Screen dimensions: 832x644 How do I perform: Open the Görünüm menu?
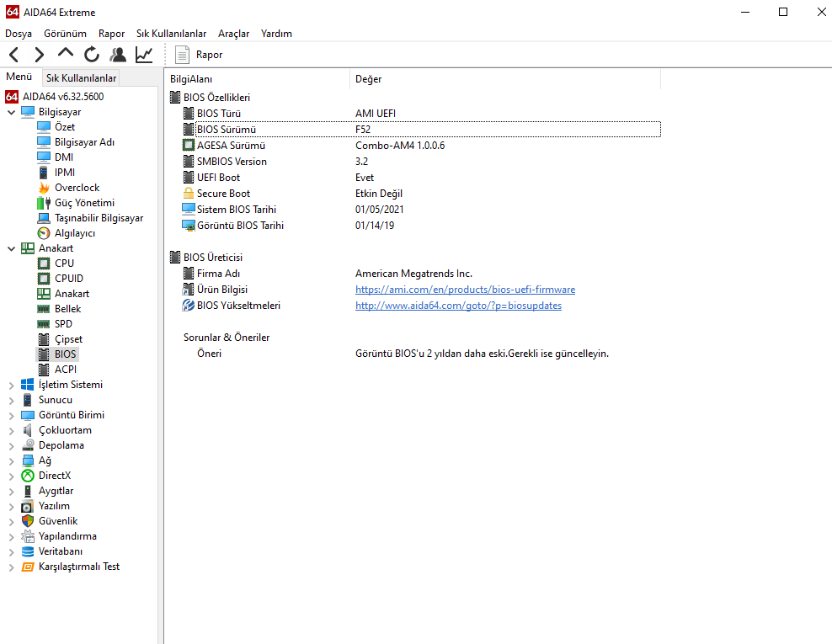click(66, 34)
